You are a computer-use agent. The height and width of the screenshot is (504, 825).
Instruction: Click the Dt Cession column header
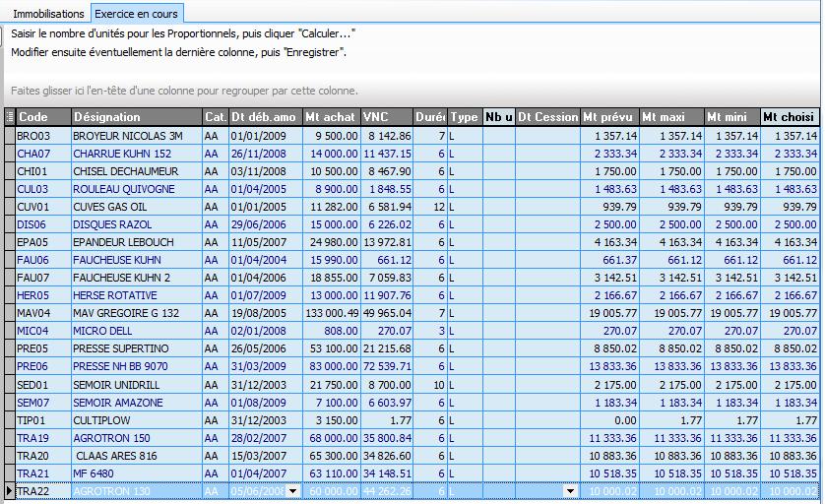[x=547, y=117]
